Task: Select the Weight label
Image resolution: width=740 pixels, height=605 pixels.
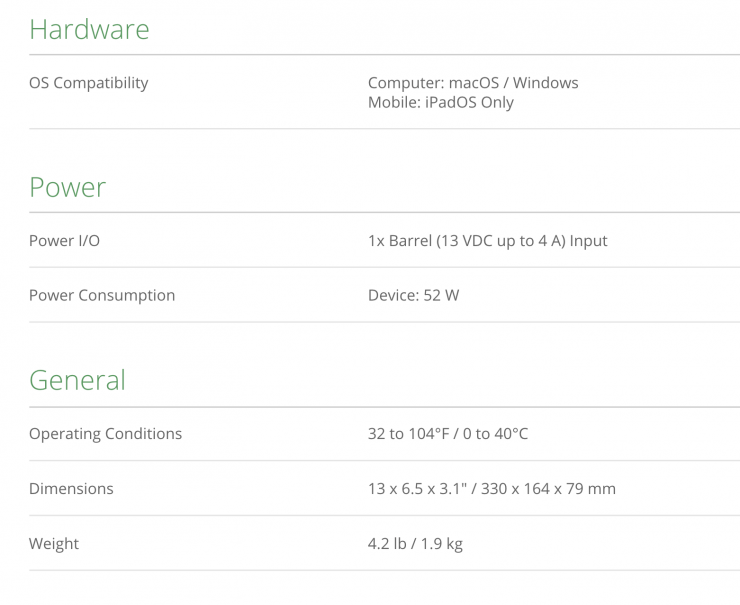Action: (54, 544)
